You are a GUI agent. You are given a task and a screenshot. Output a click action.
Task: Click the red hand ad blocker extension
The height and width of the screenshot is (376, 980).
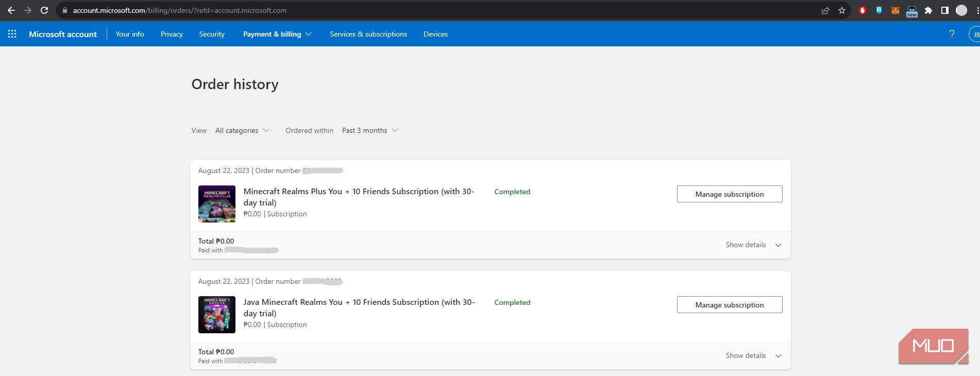pyautogui.click(x=863, y=10)
